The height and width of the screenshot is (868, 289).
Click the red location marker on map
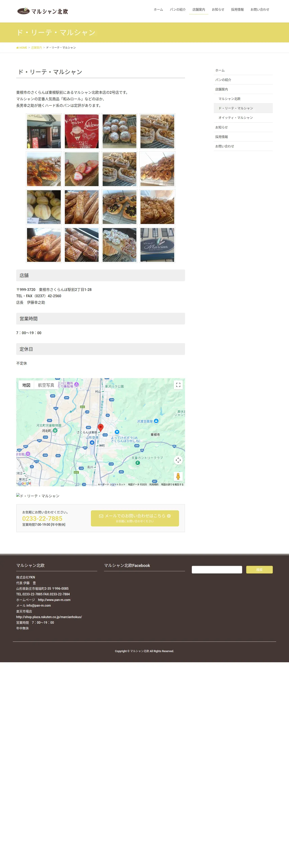click(x=100, y=428)
